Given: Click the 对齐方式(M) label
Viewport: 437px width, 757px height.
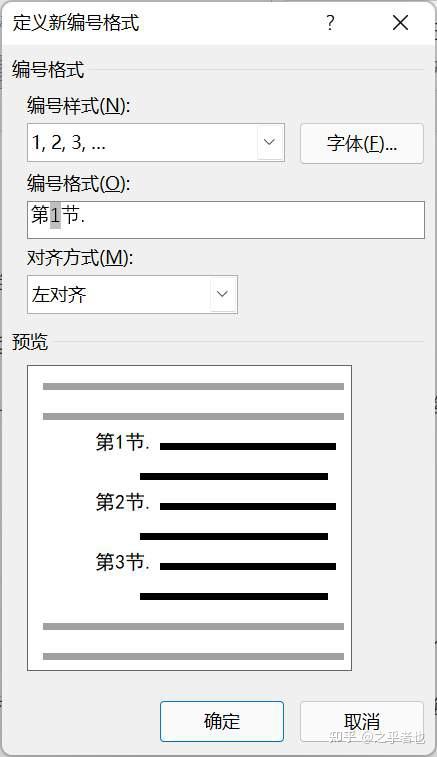Looking at the screenshot, I should point(80,258).
